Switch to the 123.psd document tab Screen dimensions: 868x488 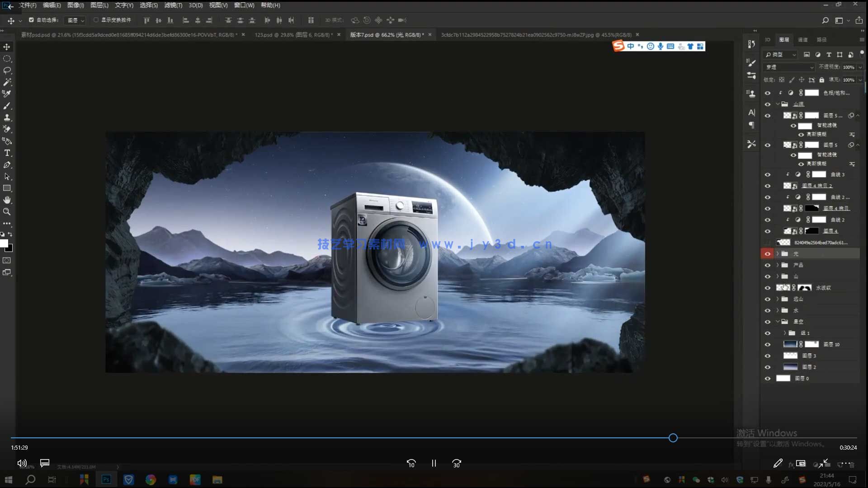(x=293, y=35)
